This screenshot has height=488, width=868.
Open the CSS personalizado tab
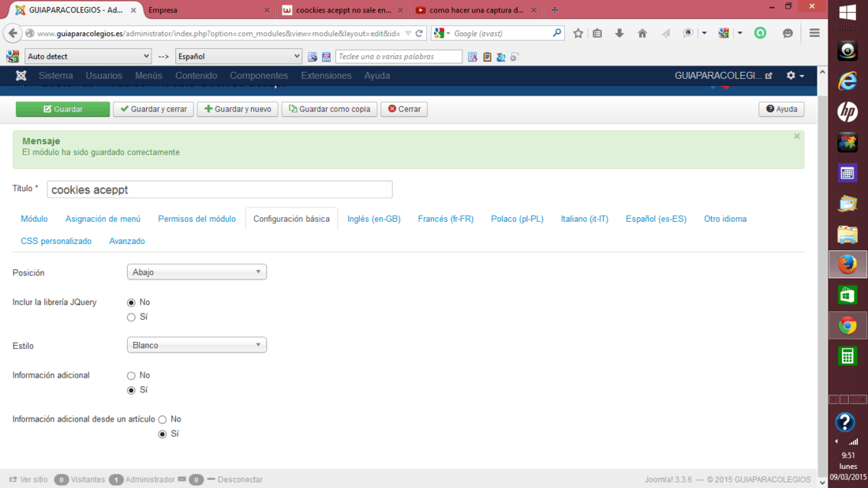(56, 241)
